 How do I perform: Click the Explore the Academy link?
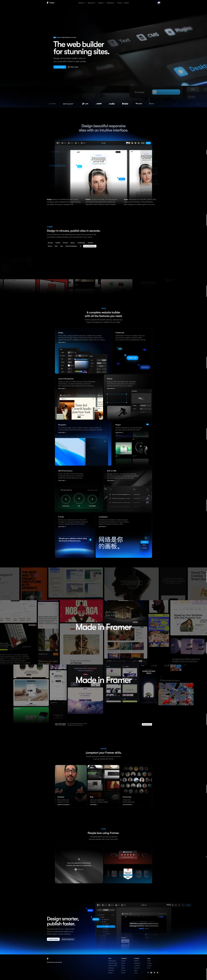(64, 805)
